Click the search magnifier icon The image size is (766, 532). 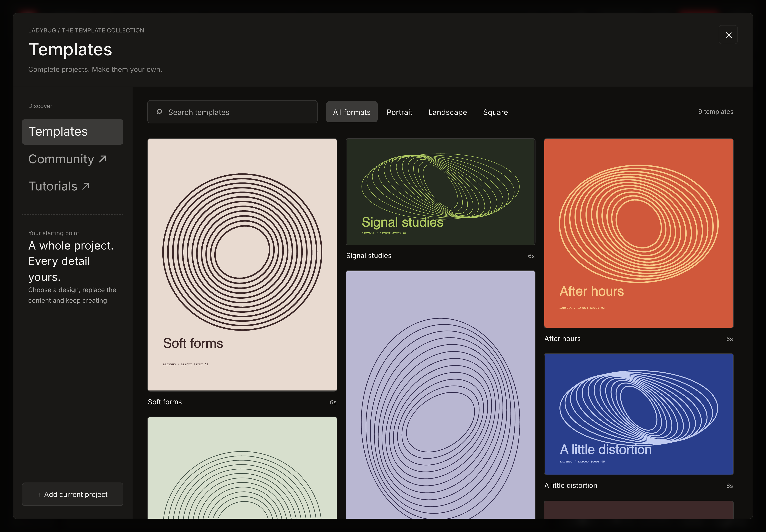159,112
